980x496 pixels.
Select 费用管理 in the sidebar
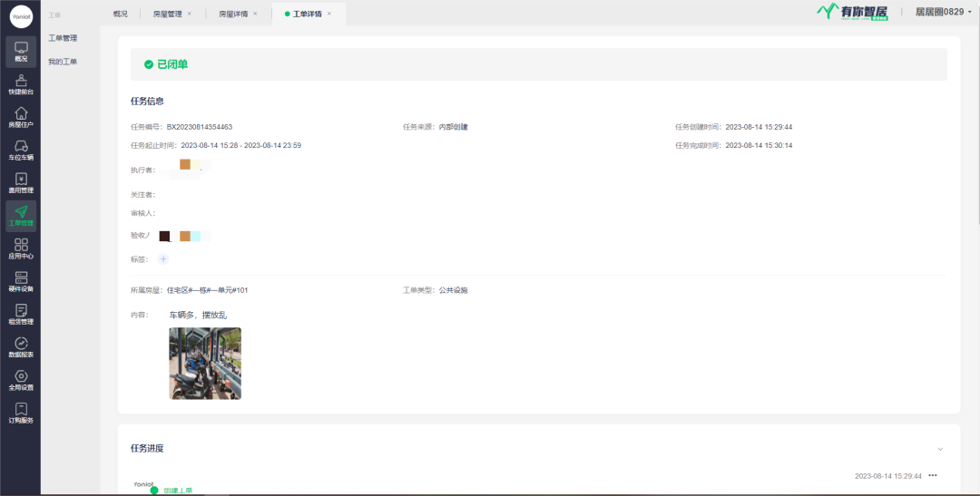point(21,183)
